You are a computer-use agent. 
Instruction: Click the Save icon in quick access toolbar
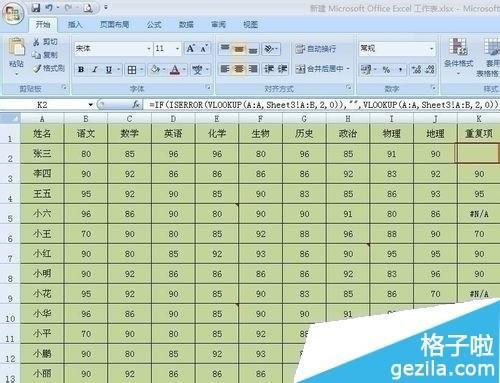(x=36, y=8)
